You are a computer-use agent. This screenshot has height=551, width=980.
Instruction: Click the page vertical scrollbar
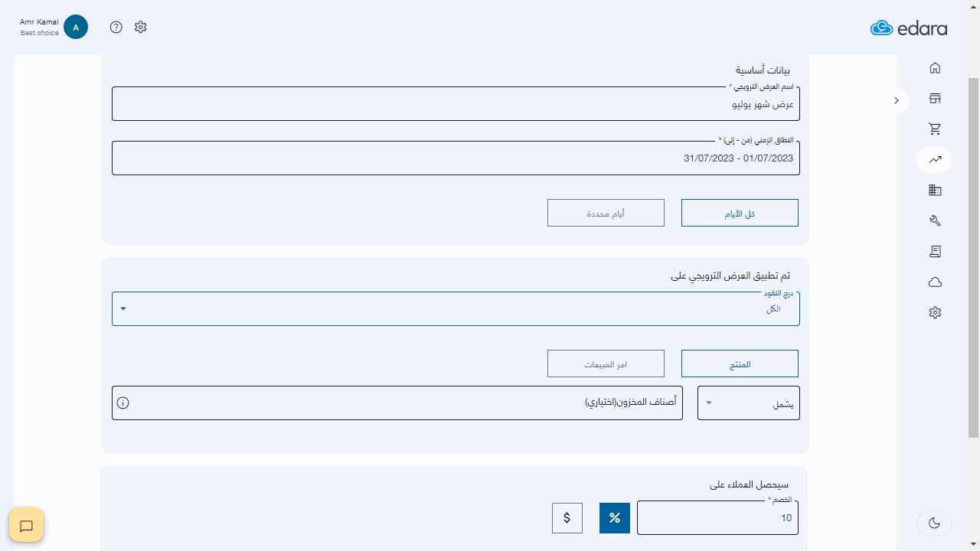[973, 253]
